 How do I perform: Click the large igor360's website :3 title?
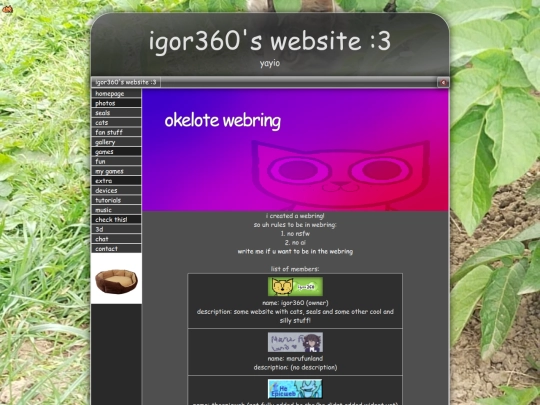click(270, 41)
